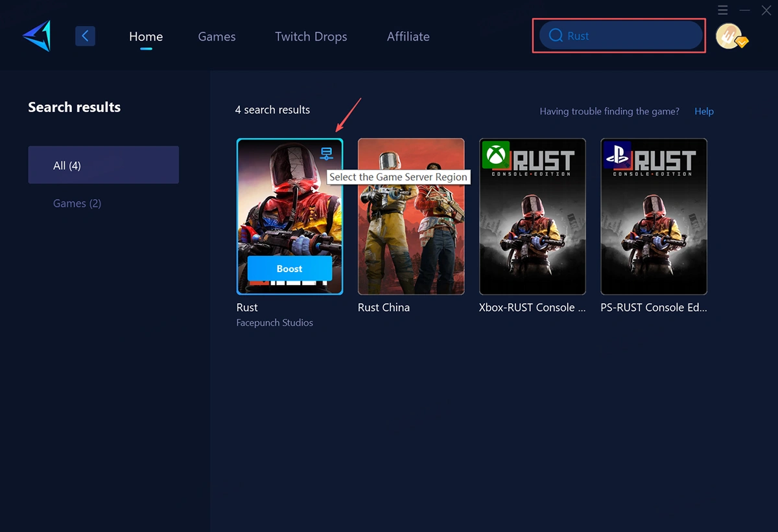Go back using the blue back arrow
The image size is (778, 532).
point(85,36)
